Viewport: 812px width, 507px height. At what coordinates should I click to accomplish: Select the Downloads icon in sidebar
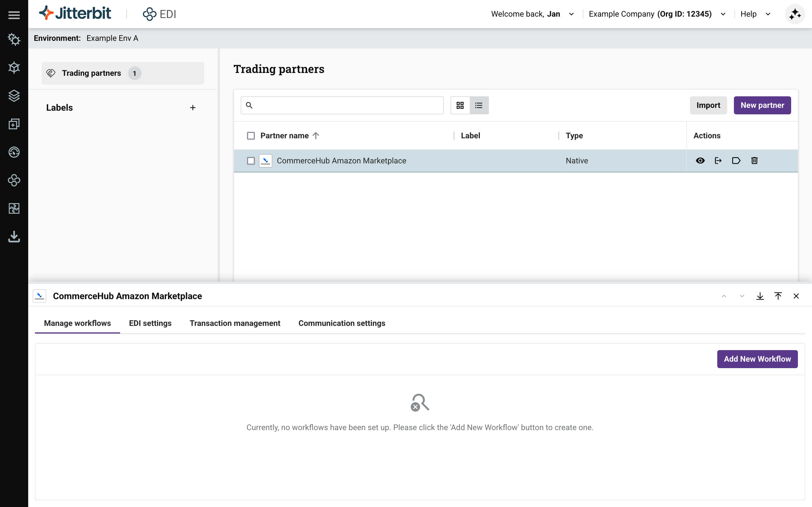pos(14,237)
